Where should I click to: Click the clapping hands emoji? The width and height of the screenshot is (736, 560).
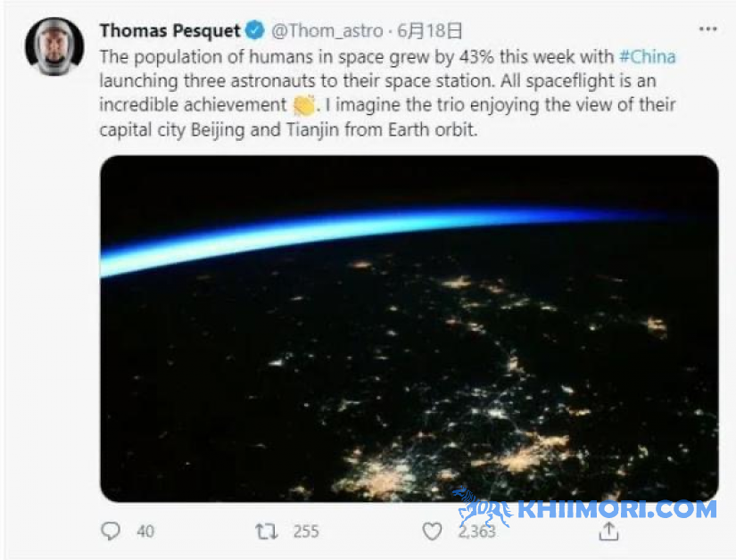(303, 104)
